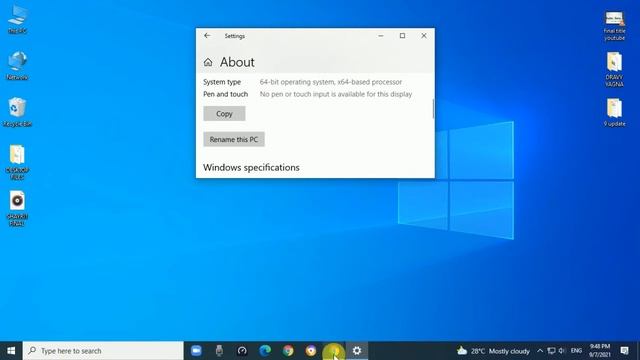Select the final title youtube desktop file

point(614,26)
